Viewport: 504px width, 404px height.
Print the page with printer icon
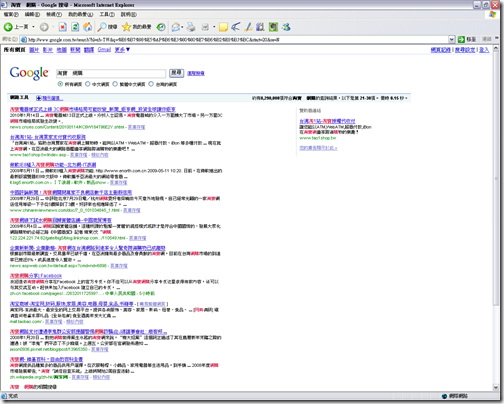point(191,27)
